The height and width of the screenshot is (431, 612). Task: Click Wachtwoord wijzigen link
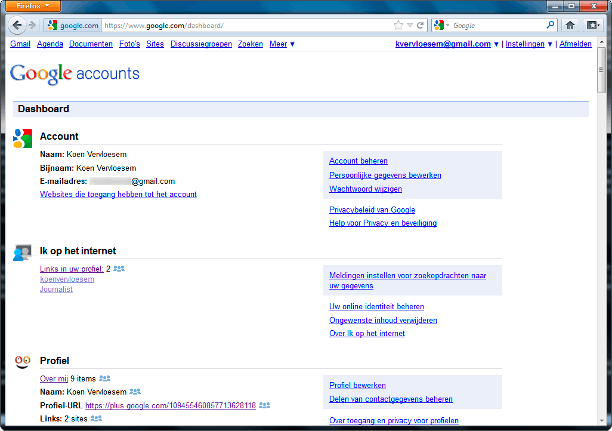point(365,189)
